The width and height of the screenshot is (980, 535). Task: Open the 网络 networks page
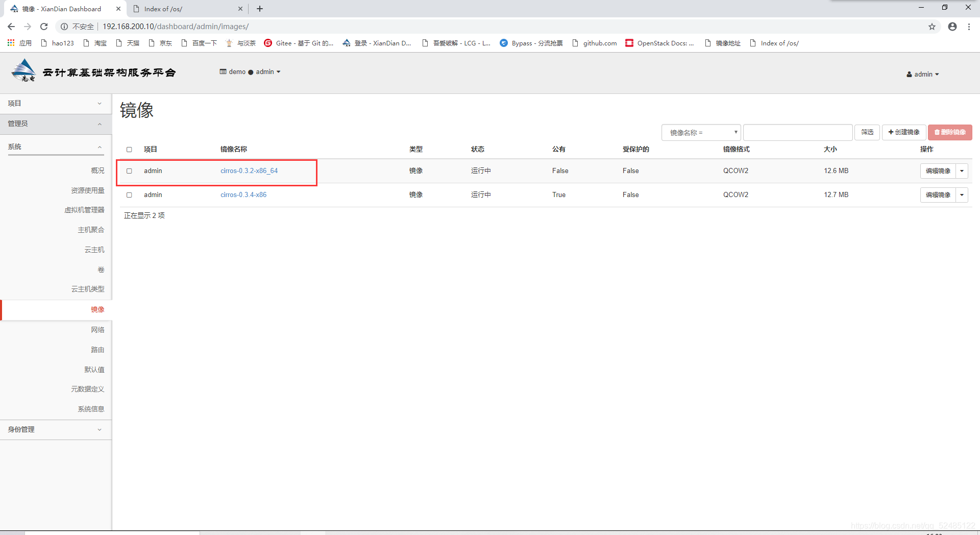[x=97, y=330]
